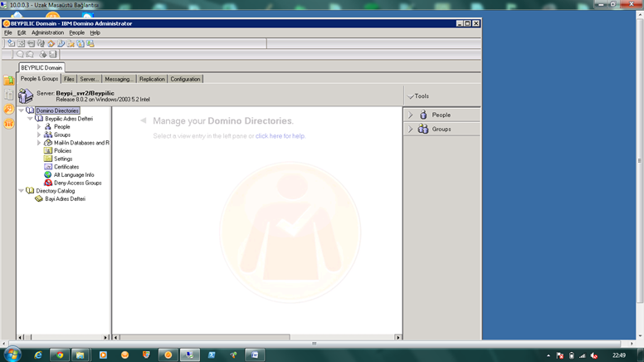This screenshot has height=362, width=644.
Task: Click the Certificates icon in tree
Action: click(x=48, y=167)
